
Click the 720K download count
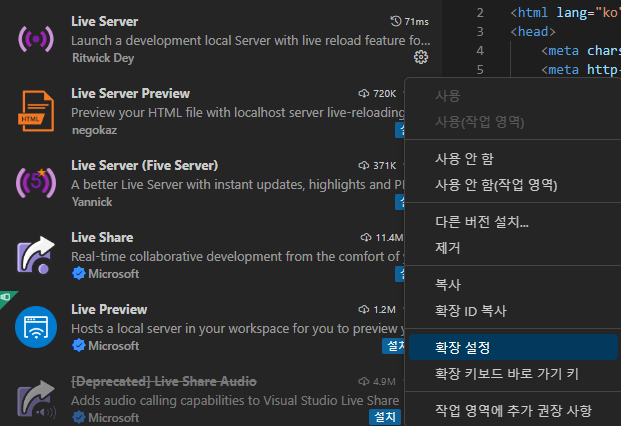384,93
